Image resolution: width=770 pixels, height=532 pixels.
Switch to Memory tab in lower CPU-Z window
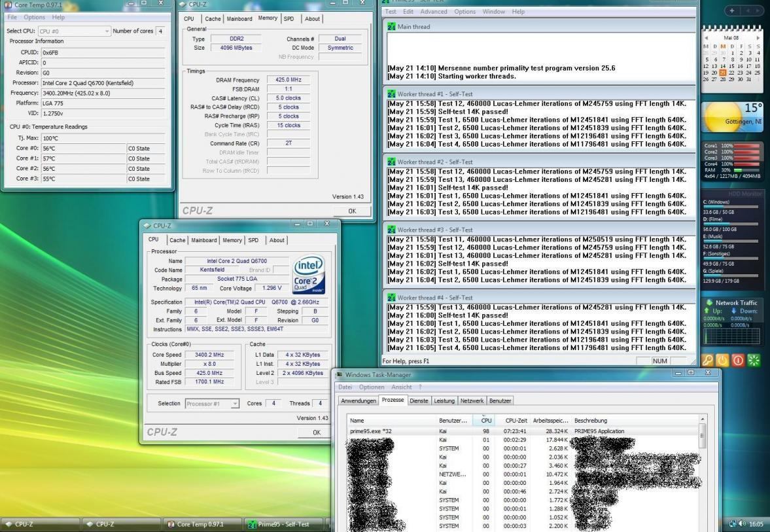click(232, 240)
